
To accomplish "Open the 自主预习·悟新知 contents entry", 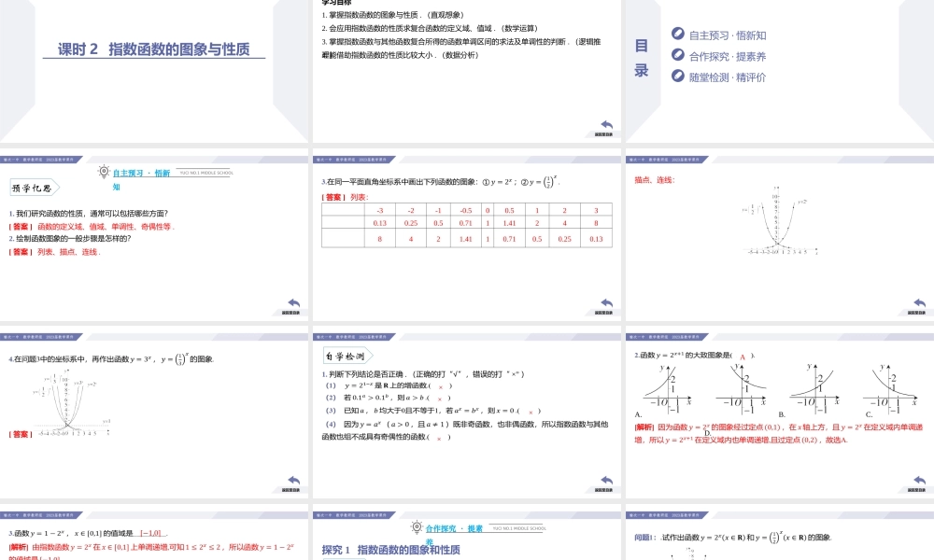I will (x=729, y=35).
